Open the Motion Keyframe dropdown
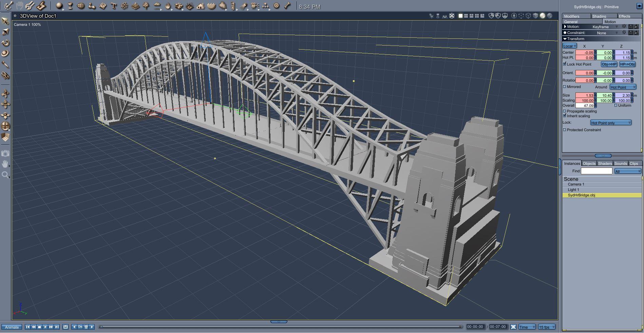The image size is (644, 333). tap(605, 27)
